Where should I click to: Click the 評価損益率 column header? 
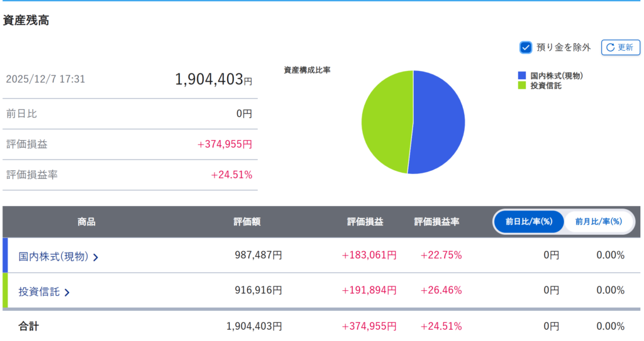click(x=436, y=222)
